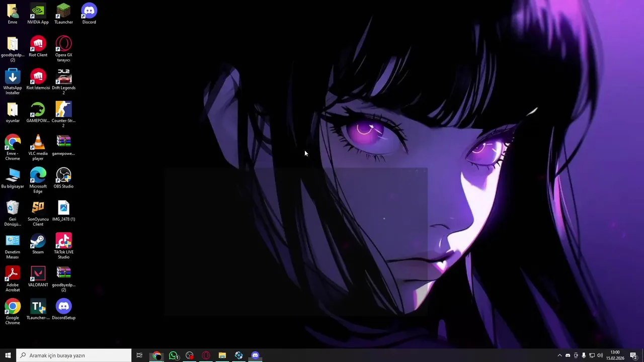Open Opera GX from the taskbar
Viewport: 644px width, 362px height.
206,355
